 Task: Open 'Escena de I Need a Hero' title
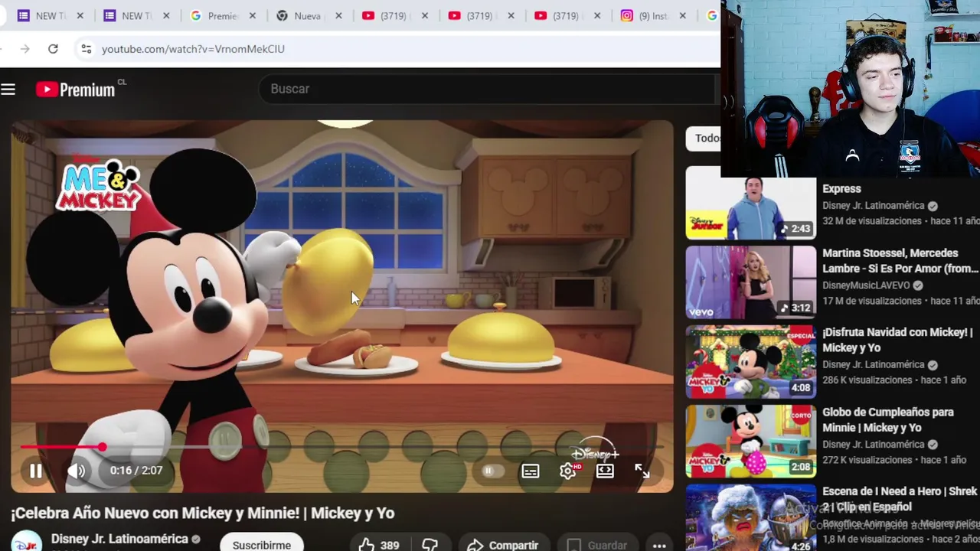pyautogui.click(x=900, y=499)
